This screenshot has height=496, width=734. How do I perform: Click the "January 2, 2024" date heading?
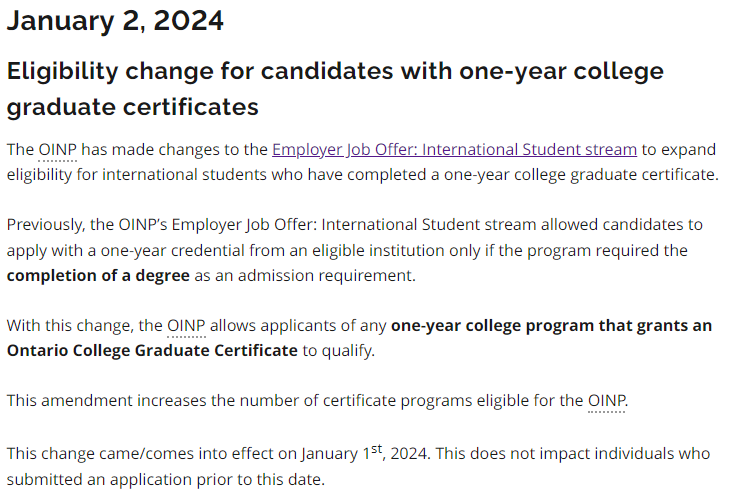click(115, 21)
